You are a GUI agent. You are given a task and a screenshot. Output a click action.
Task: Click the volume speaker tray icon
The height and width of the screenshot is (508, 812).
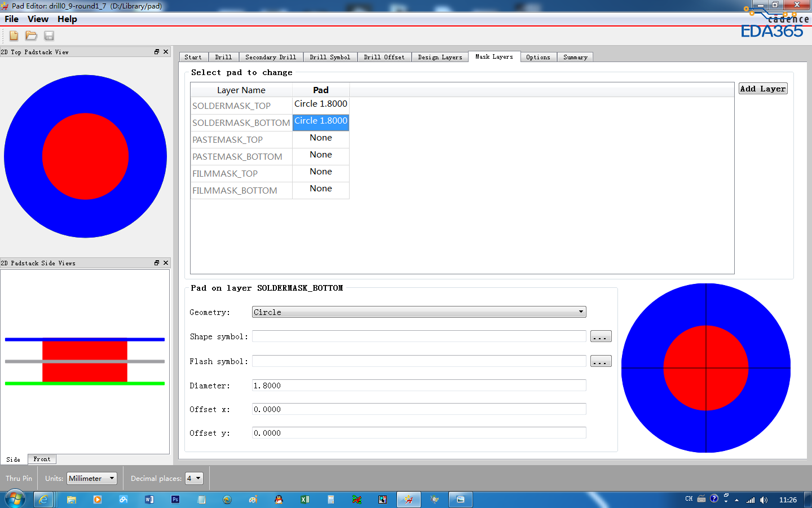(764, 500)
